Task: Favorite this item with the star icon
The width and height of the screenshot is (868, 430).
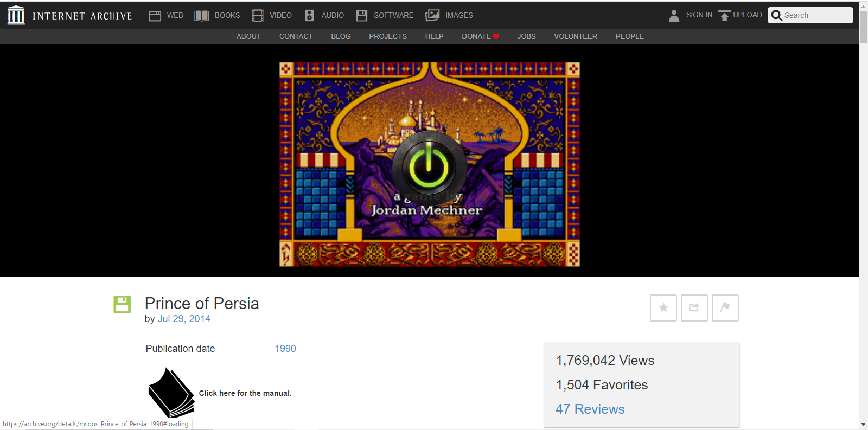Action: (x=663, y=308)
